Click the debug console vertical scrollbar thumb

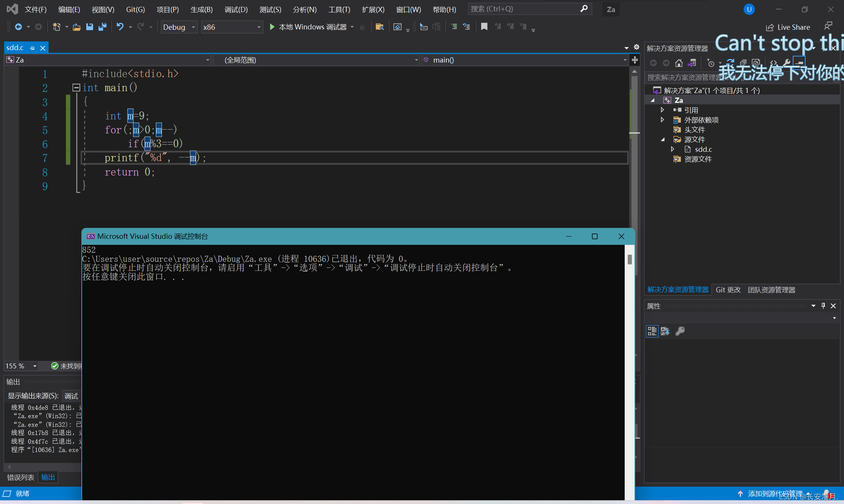tap(630, 259)
